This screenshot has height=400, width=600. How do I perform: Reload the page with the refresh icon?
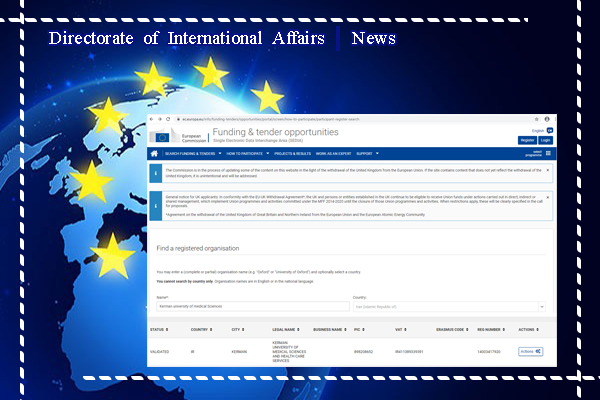[x=168, y=119]
